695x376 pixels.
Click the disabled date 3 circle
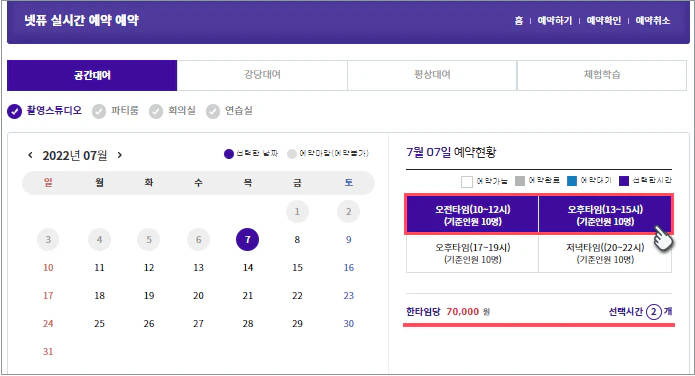coord(48,239)
